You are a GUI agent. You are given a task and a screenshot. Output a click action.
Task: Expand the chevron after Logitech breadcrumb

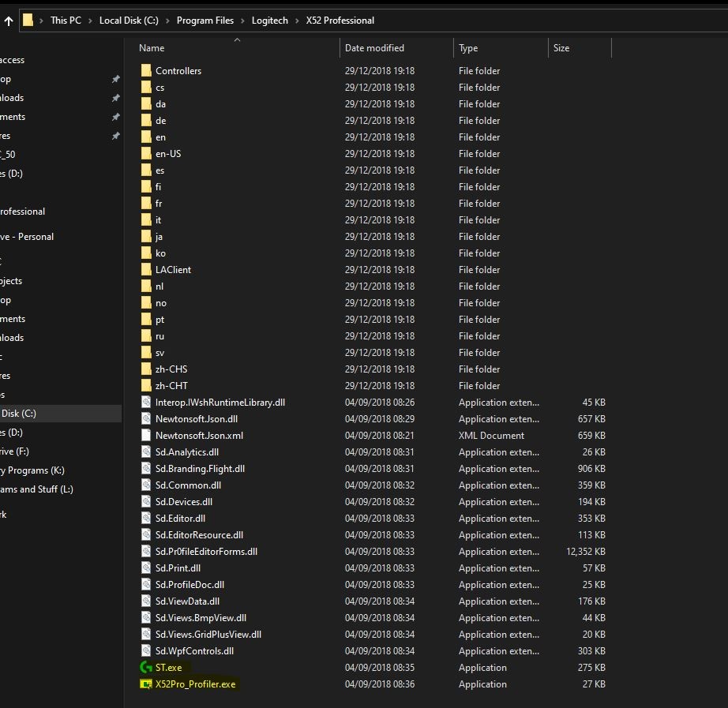[297, 21]
